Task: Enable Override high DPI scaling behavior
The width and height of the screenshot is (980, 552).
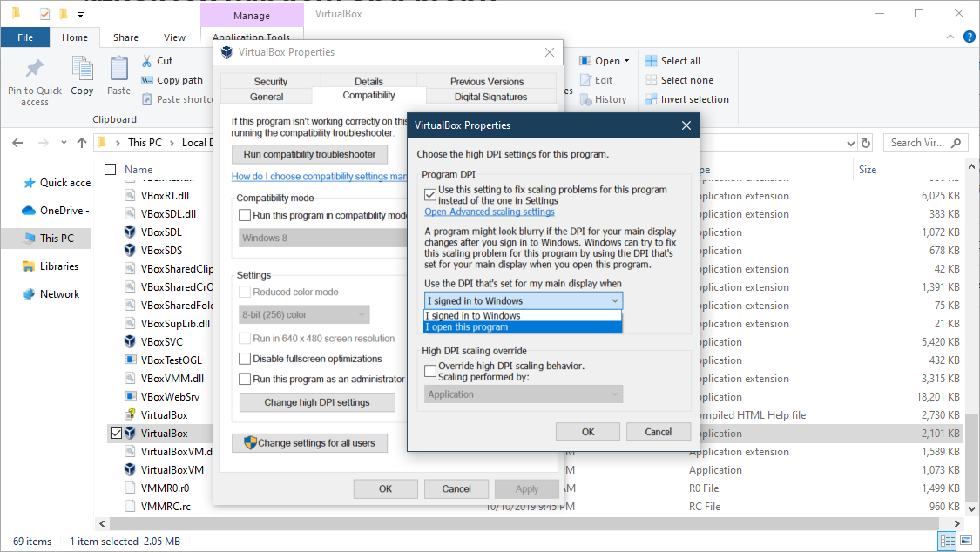Action: point(430,371)
